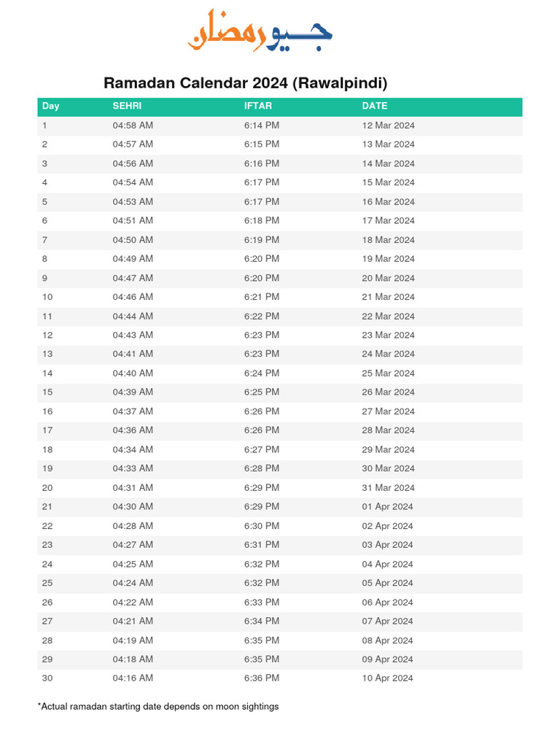Click the Geo Ramzan logo at top
560x747 pixels.
tap(260, 31)
